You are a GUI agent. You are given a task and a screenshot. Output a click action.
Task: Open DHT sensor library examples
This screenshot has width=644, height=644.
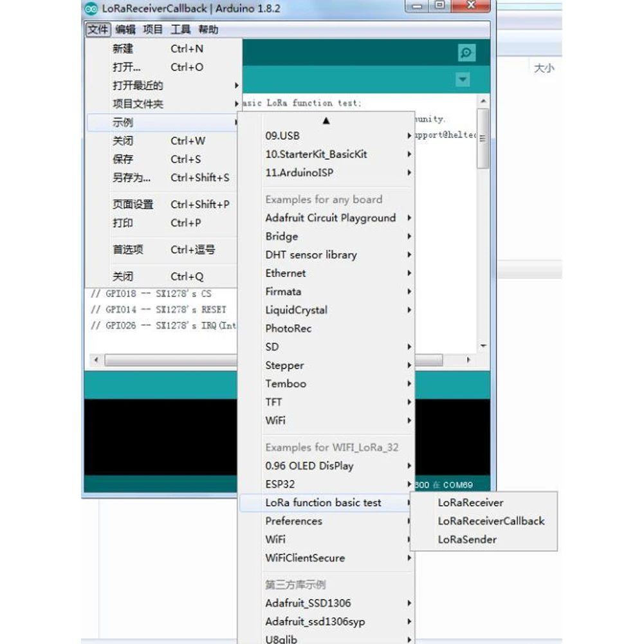327,255
